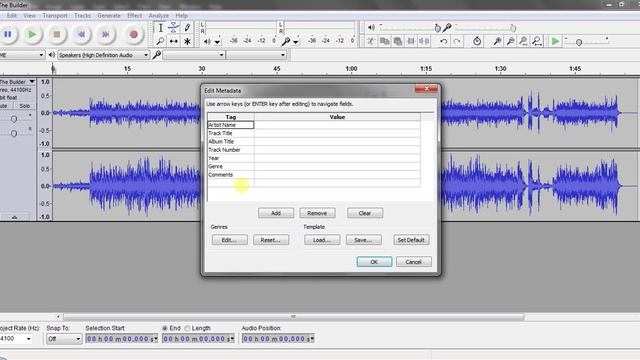The image size is (640, 360).
Task: Select the Time Shift tool
Action: 173,41
